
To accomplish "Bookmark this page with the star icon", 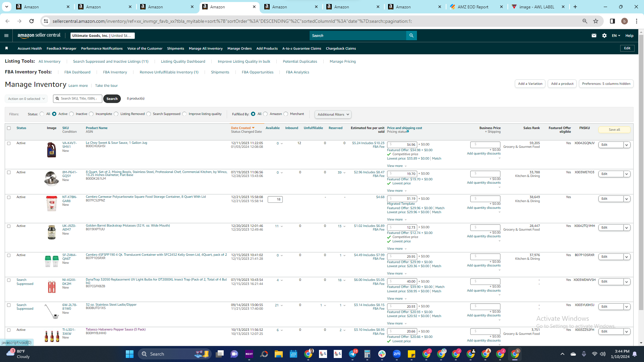I will [x=596, y=21].
